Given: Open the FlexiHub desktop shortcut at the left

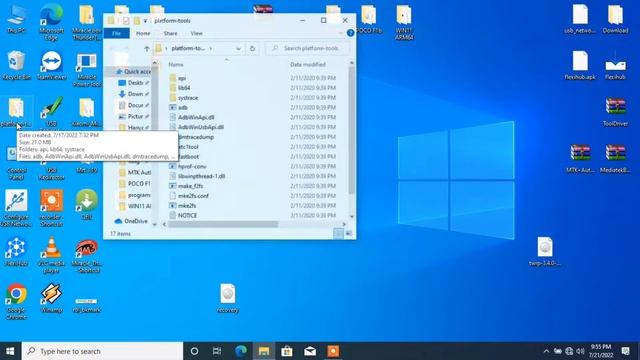Looking at the screenshot, I should 16,251.
